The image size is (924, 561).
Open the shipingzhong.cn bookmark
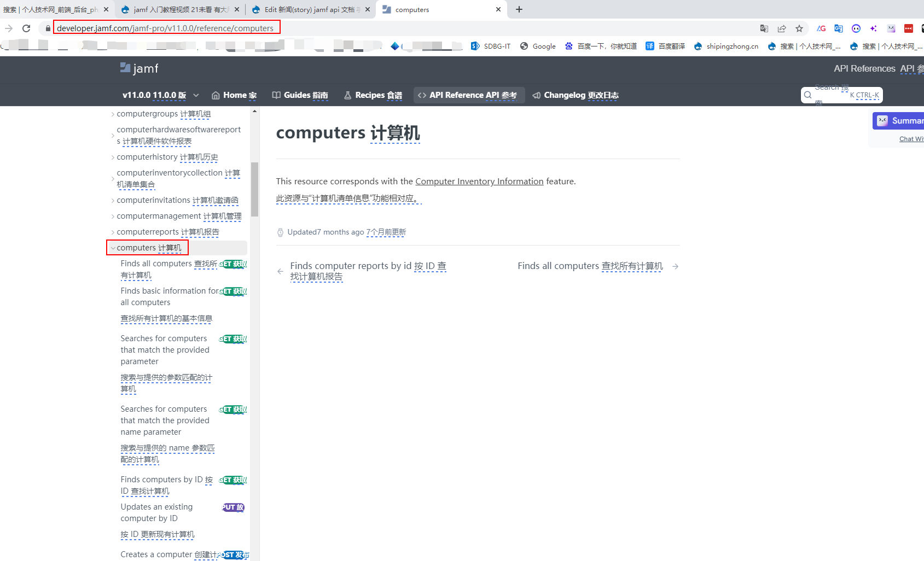coord(726,46)
